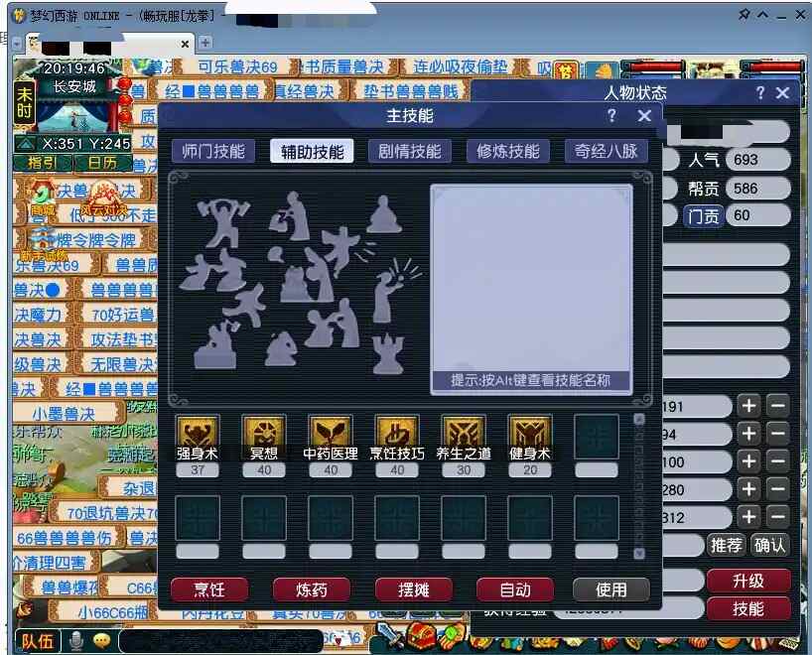This screenshot has height=655, width=812.
Task: Click 确认 attribute allocation button
Action: tap(769, 545)
